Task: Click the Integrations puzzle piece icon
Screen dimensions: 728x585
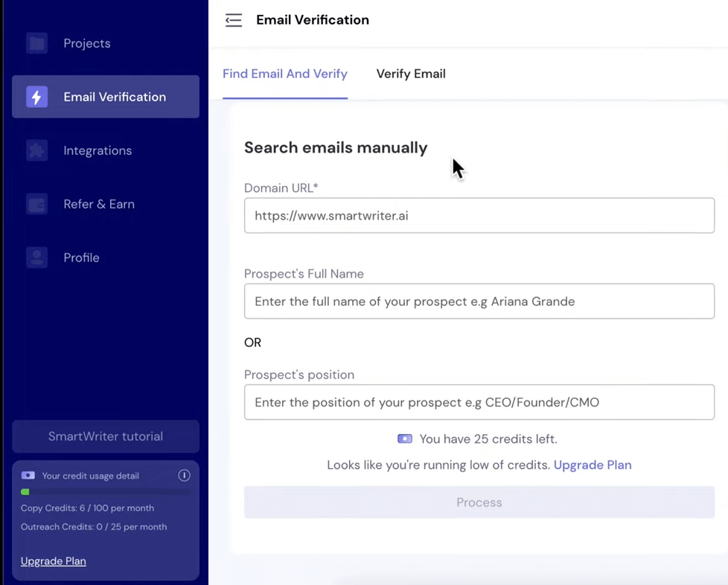Action: (36, 150)
